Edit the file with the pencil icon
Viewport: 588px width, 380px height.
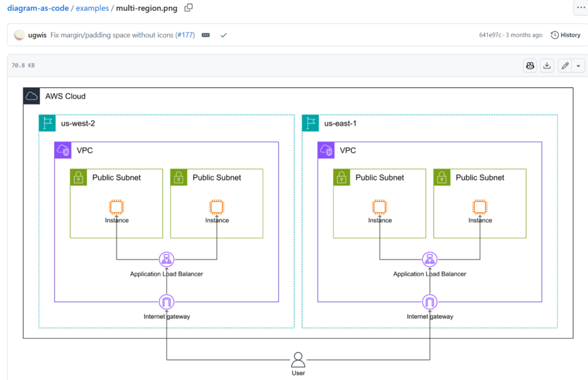[x=565, y=66]
